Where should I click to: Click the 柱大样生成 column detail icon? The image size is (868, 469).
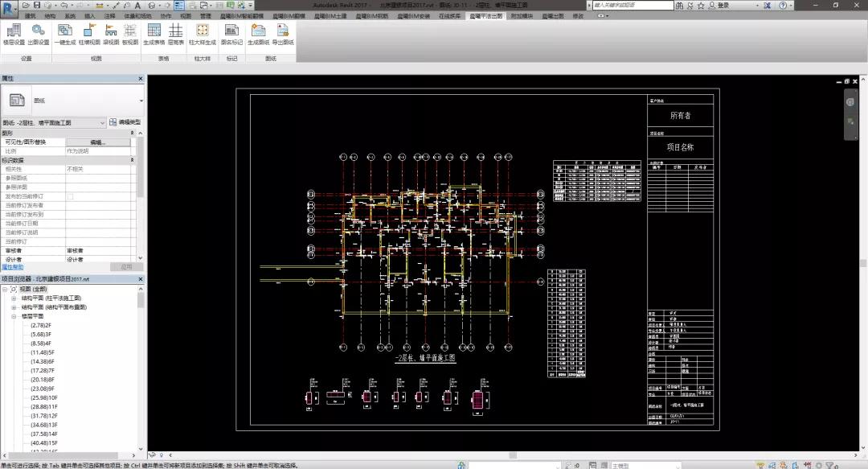pos(203,35)
